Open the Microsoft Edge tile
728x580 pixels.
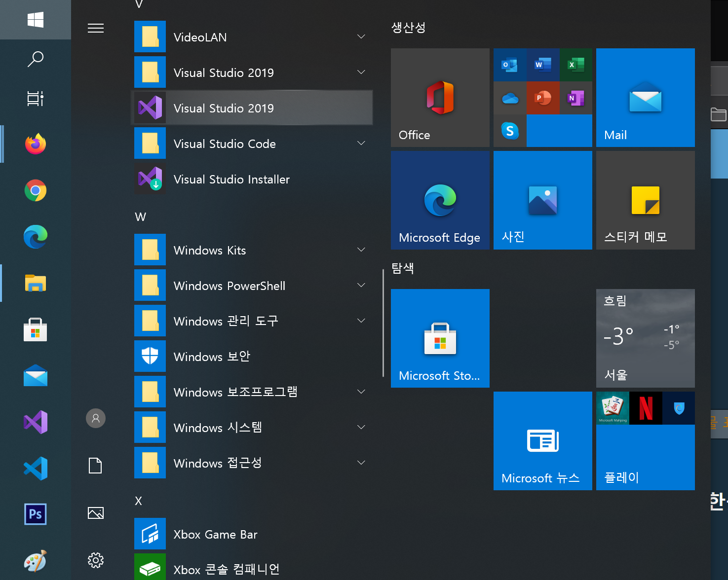440,200
